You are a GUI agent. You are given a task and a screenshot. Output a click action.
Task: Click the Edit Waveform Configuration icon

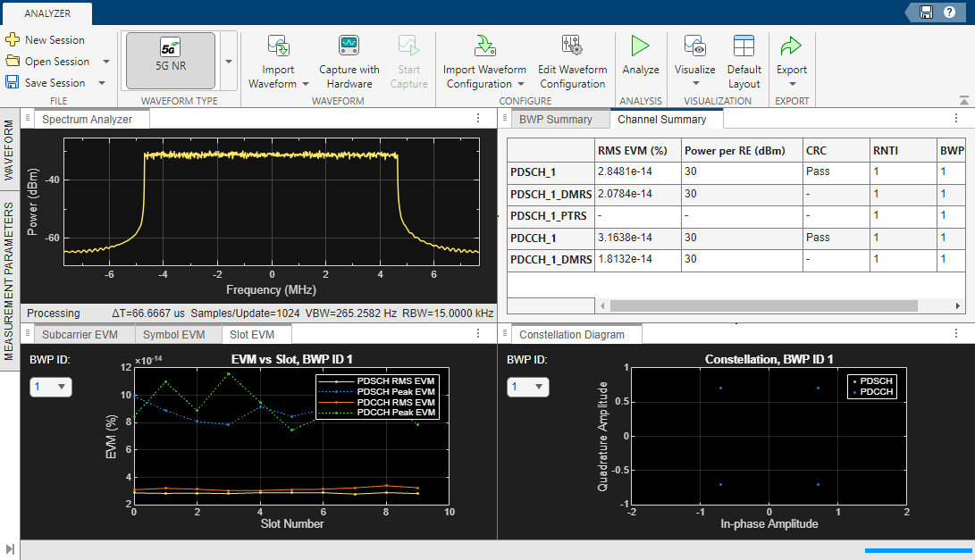[x=572, y=46]
